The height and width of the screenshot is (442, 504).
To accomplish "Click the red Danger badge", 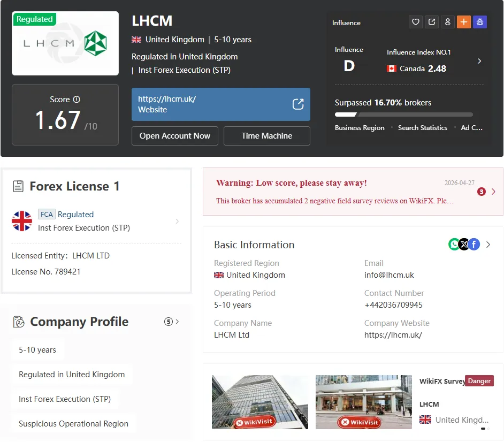I will 479,381.
